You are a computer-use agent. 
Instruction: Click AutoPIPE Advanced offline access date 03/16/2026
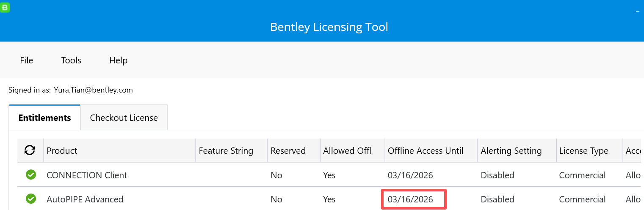coord(410,199)
